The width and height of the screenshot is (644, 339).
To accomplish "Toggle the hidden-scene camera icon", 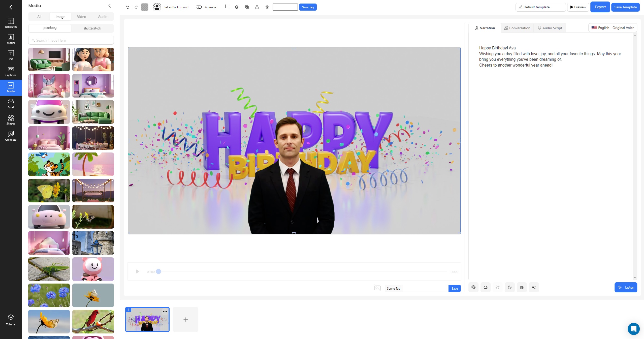I will (x=377, y=288).
